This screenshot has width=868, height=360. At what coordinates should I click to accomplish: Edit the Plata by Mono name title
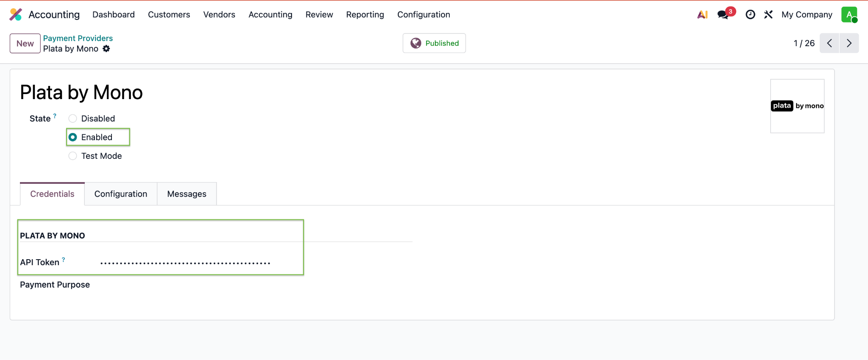pos(81,92)
